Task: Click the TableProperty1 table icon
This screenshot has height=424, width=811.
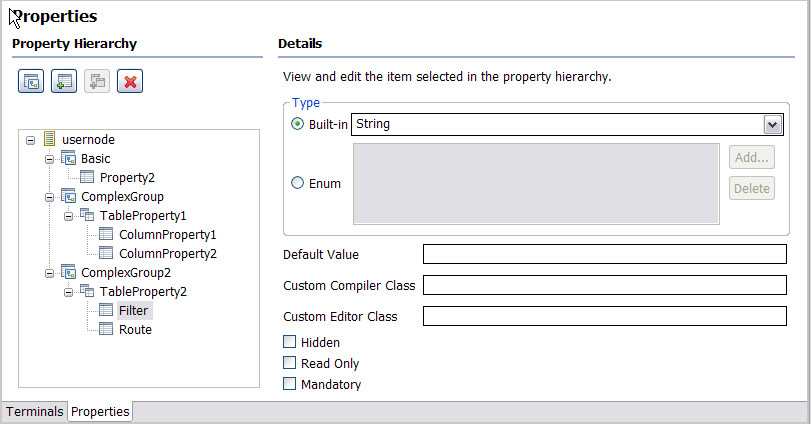Action: pyautogui.click(x=87, y=215)
